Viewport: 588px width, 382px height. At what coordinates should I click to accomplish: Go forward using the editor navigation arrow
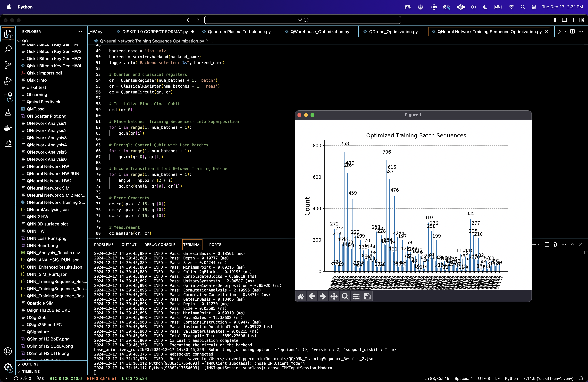(197, 20)
